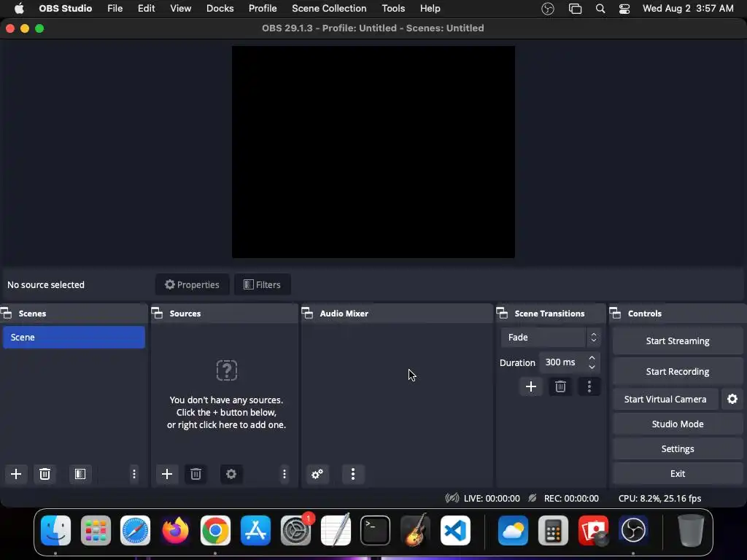This screenshot has height=560, width=747.
Task: Increase transition duration with up arrow
Action: [x=592, y=357]
